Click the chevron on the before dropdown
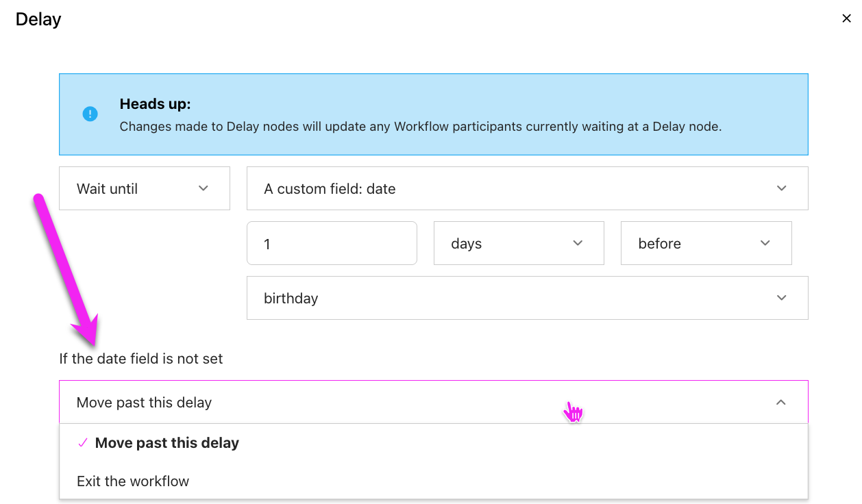 [x=765, y=243]
